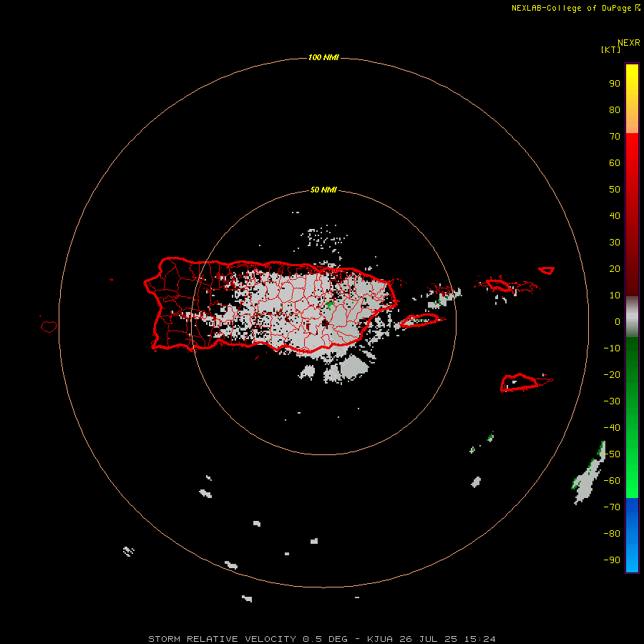This screenshot has width=644, height=644.
Task: Select the -60 value on velocity scale
Action: tap(612, 481)
